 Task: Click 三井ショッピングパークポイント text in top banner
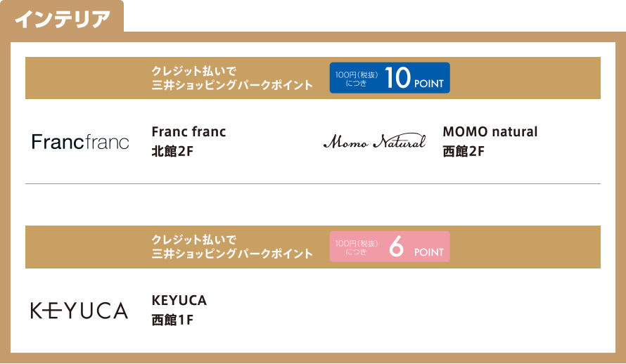pyautogui.click(x=232, y=85)
